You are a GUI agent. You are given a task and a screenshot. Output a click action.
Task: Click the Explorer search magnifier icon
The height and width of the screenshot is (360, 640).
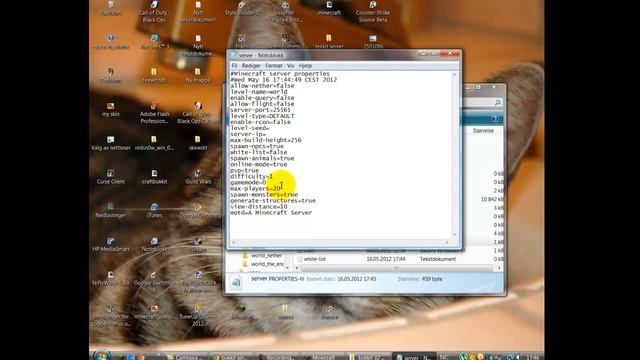[x=498, y=102]
